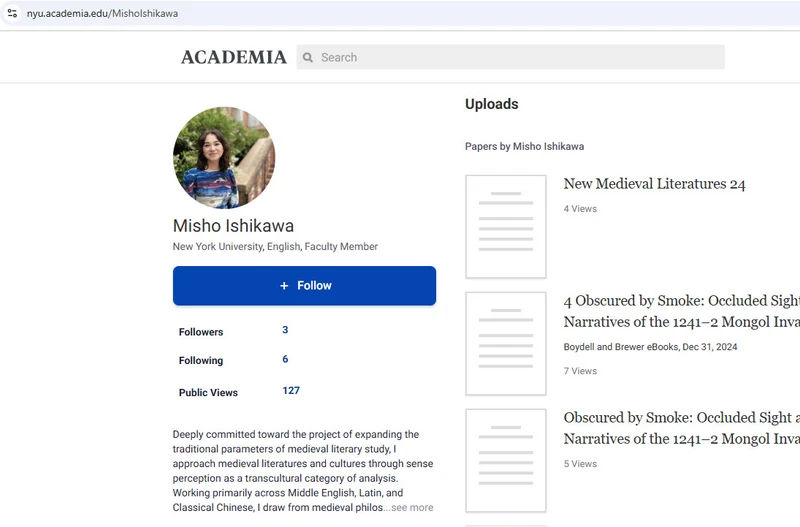
Task: Click Misho Ishikawa's profile photo
Action: [x=224, y=157]
